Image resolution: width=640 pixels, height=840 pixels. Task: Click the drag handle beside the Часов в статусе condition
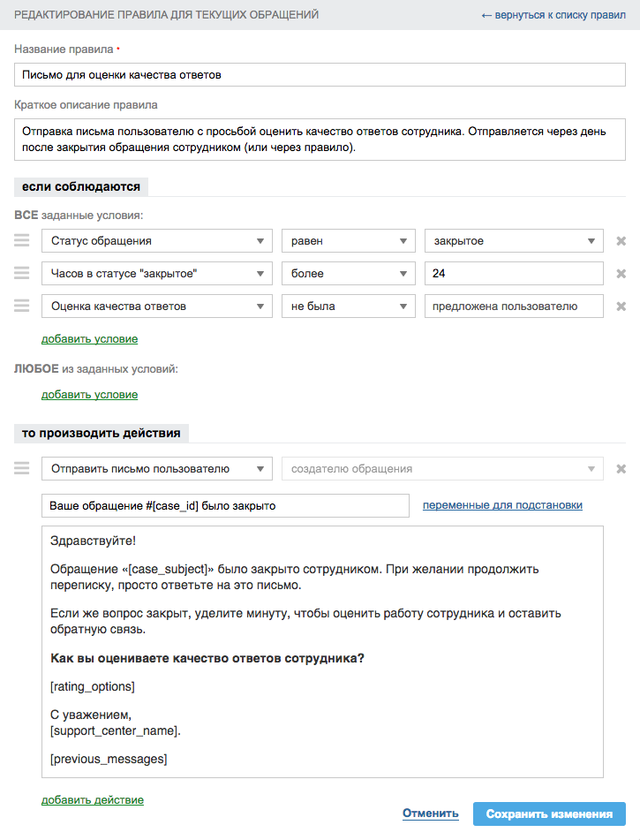21,273
